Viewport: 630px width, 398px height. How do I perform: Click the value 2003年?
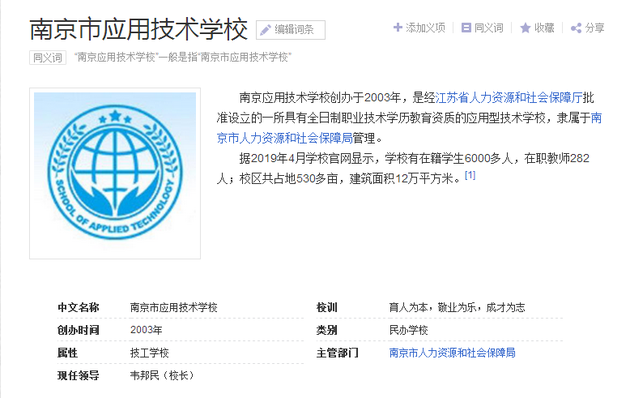pyautogui.click(x=146, y=330)
